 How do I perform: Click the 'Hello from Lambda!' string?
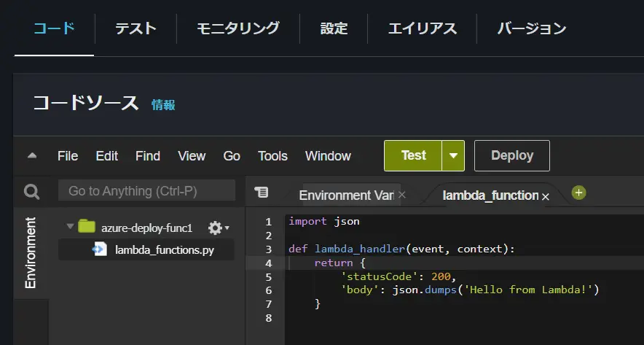pyautogui.click(x=529, y=290)
